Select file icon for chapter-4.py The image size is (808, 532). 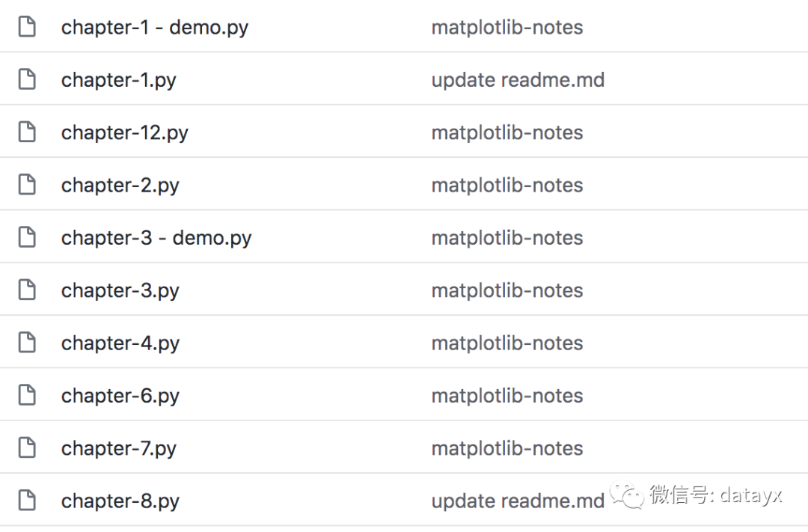pyautogui.click(x=27, y=342)
